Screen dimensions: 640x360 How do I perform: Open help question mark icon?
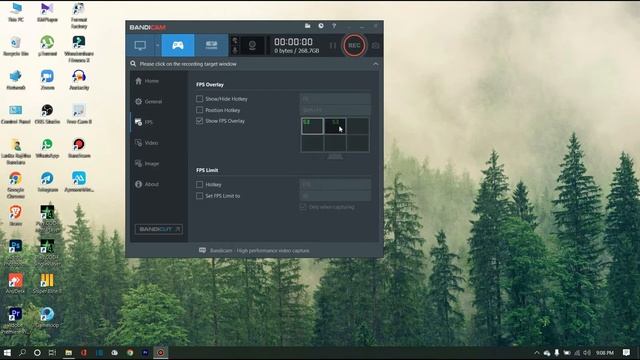[x=334, y=26]
